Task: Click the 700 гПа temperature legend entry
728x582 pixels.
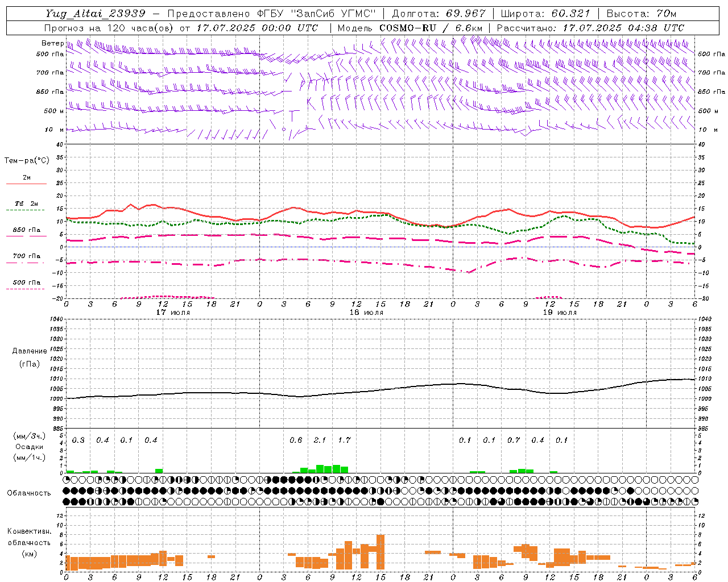Action: 27,256
